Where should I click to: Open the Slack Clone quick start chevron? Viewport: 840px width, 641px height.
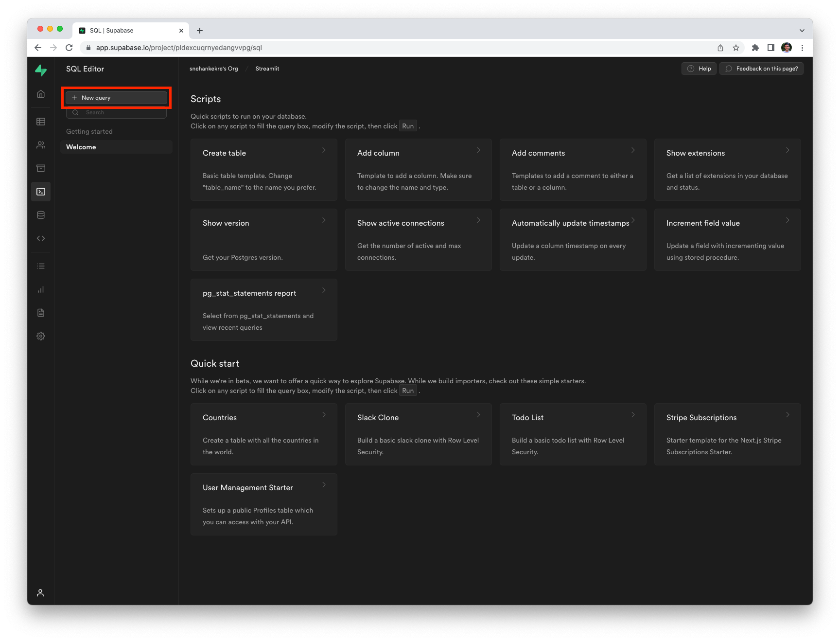478,415
